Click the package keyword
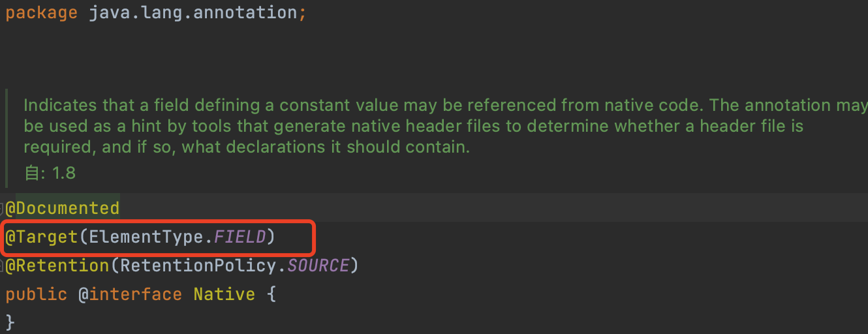868x334 pixels. point(42,13)
